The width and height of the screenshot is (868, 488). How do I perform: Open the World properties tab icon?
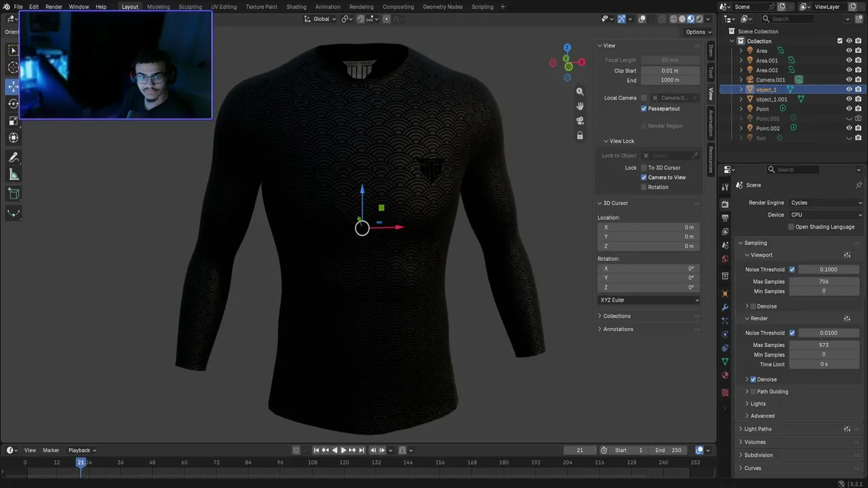click(x=725, y=259)
